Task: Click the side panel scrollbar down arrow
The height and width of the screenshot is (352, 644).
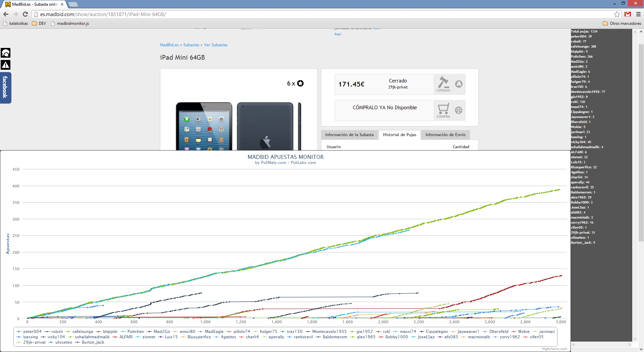Action: 635,339
